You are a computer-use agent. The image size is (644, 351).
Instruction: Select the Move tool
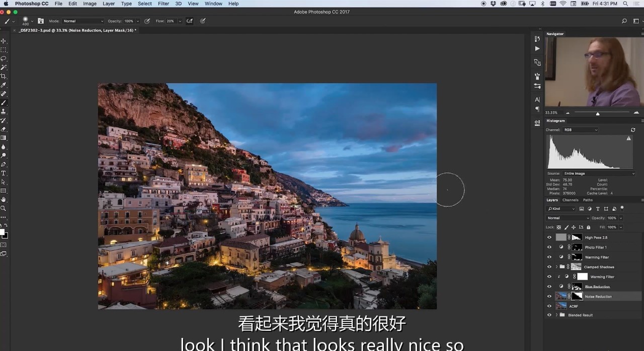4,41
